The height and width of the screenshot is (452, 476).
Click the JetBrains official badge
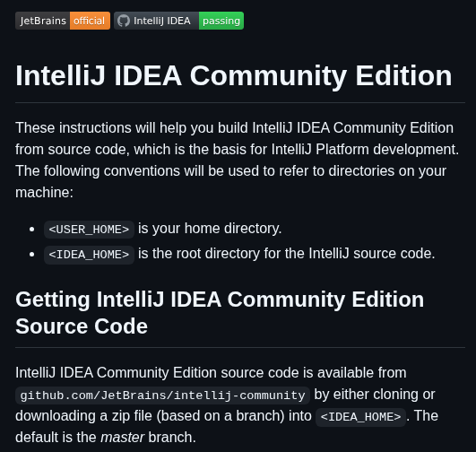click(63, 21)
